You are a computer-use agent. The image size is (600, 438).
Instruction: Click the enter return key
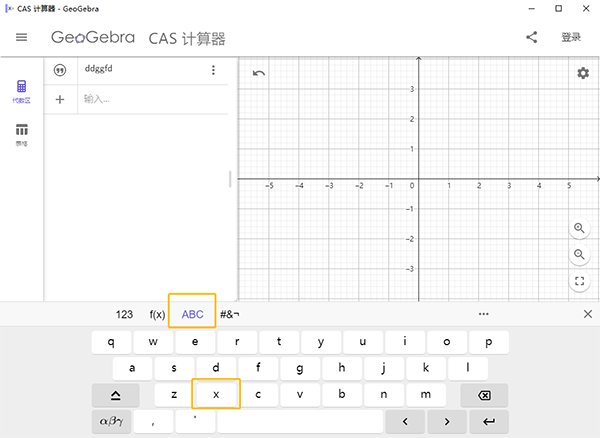(489, 422)
